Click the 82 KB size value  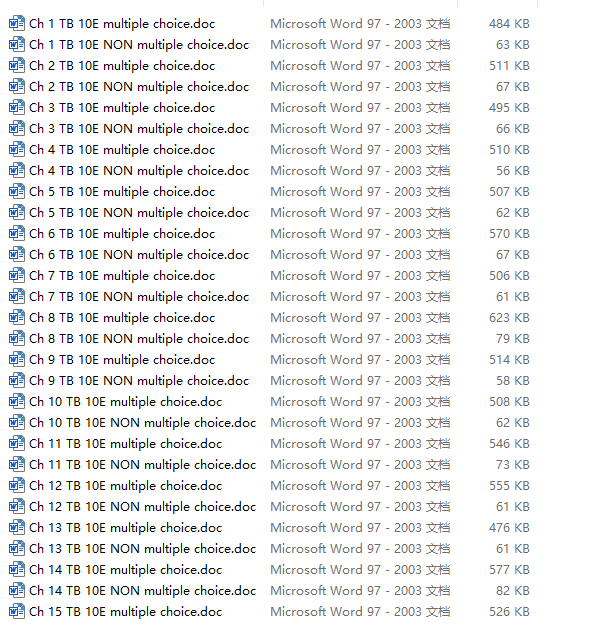[x=513, y=590]
